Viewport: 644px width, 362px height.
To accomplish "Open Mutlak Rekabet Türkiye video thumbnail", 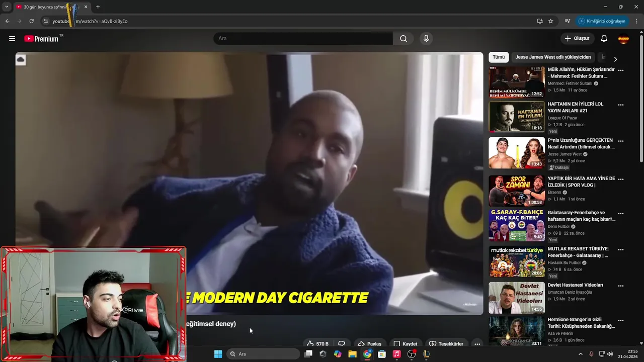I will 517,261.
